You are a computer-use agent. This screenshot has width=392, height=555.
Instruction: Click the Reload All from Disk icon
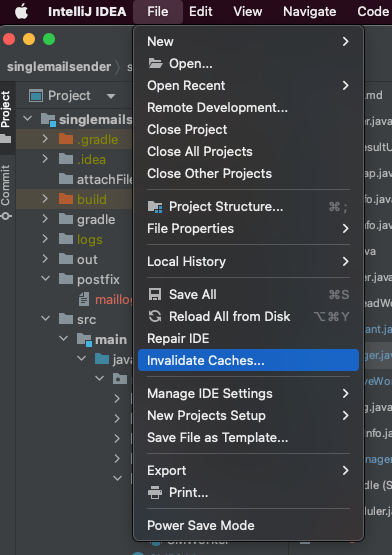coord(155,316)
